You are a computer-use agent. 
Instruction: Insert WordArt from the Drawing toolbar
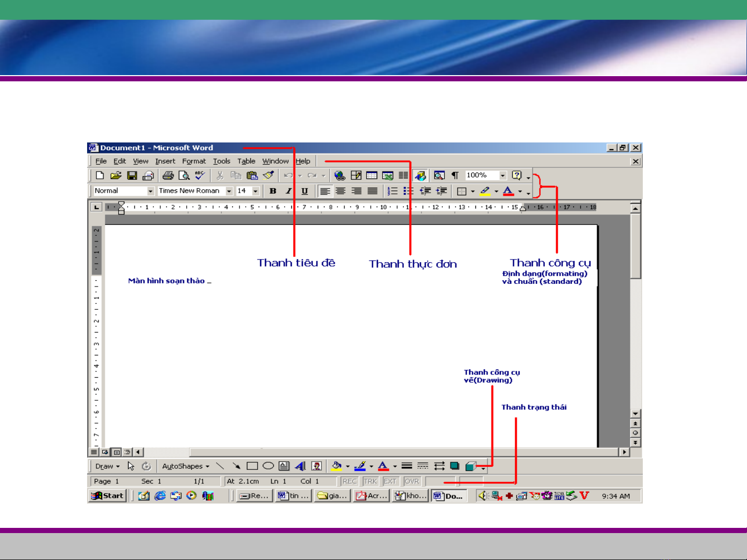[300, 466]
